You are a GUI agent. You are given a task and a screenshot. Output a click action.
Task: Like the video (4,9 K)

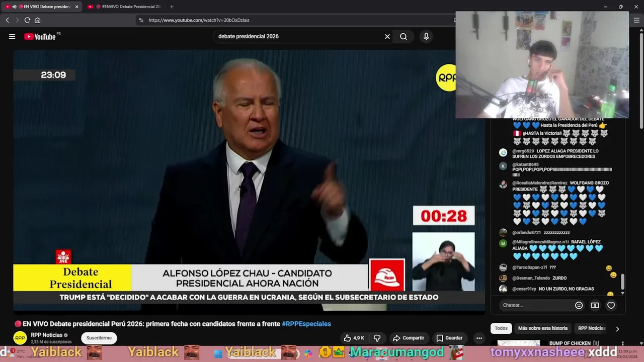tap(354, 338)
